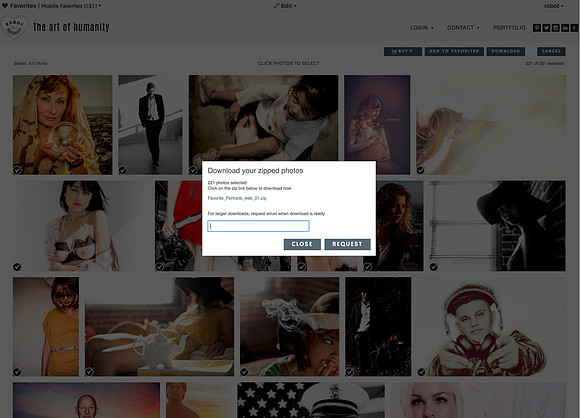Screen dimensions: 580x418
Task: Deselect checkmark on man in dark alley photo
Action: coord(349,372)
